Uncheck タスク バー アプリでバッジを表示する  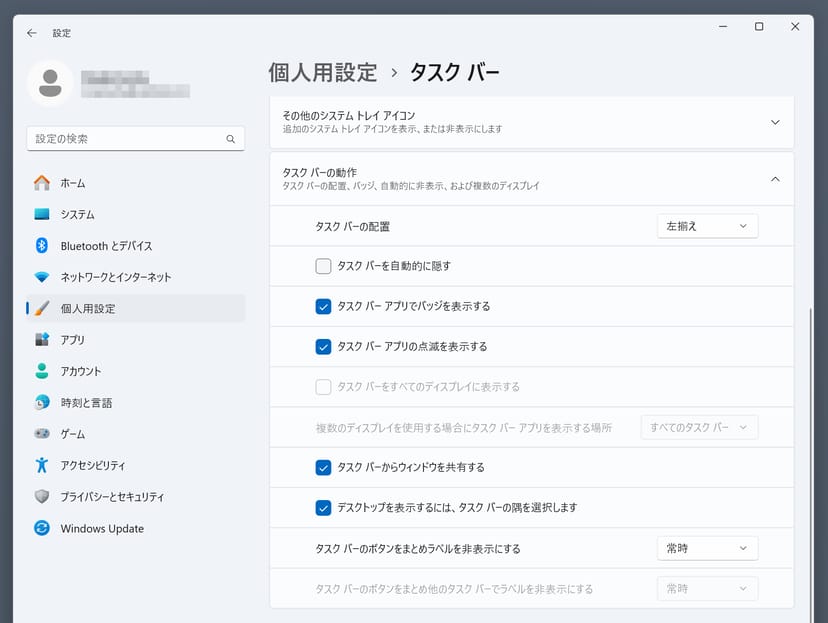[x=323, y=306]
